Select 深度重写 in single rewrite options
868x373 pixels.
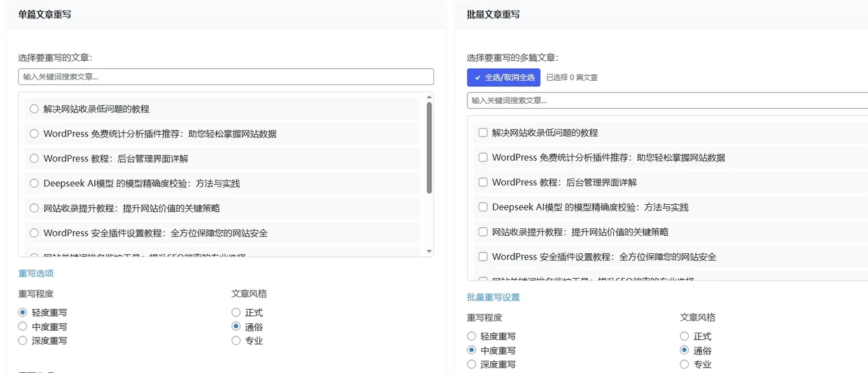(23, 340)
